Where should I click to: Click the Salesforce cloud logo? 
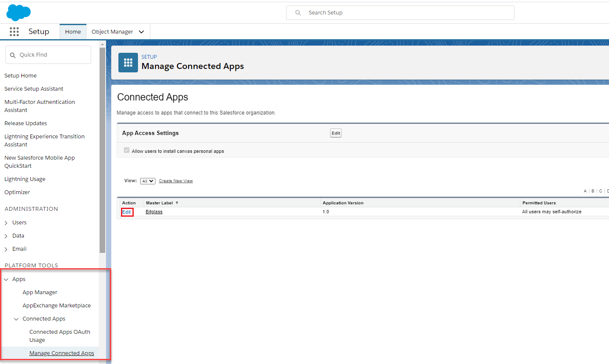(18, 12)
